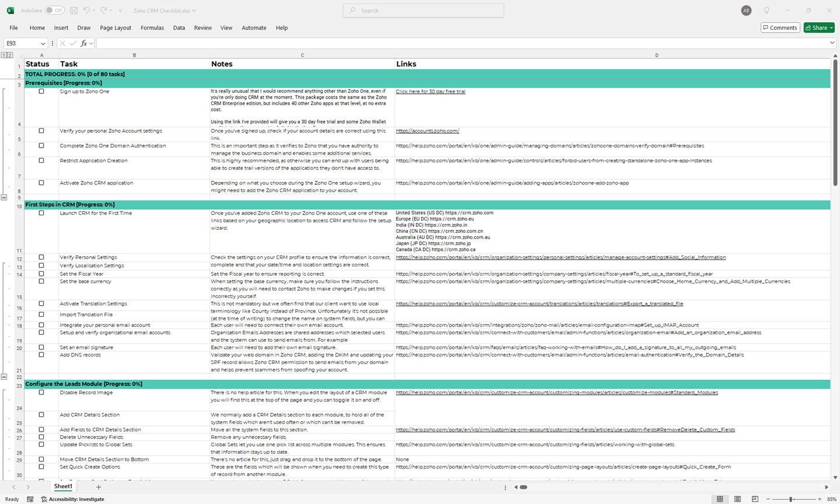Select Page Layout view in the status bar
The height and width of the screenshot is (504, 840).
(737, 499)
